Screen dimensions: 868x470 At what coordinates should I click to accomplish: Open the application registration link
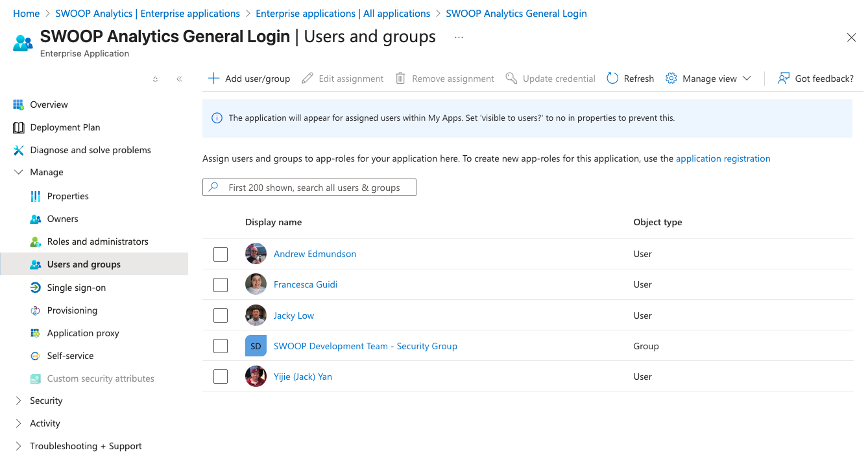[x=723, y=158]
